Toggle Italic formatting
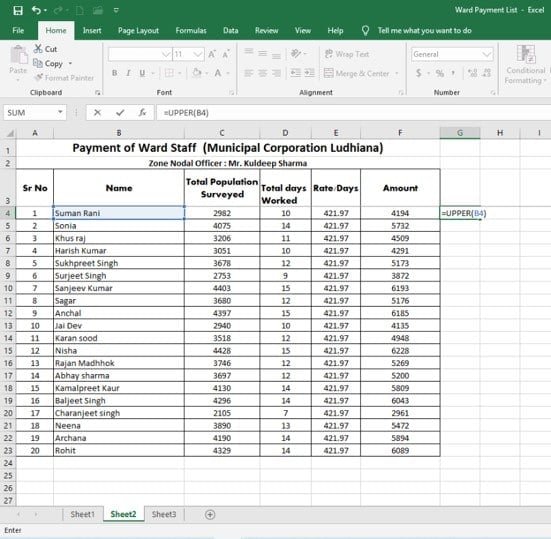This screenshot has height=539, width=551. click(128, 73)
